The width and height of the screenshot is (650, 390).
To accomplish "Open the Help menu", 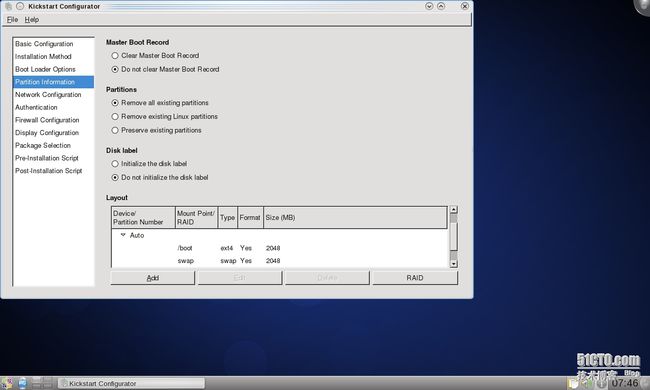I will (32, 19).
